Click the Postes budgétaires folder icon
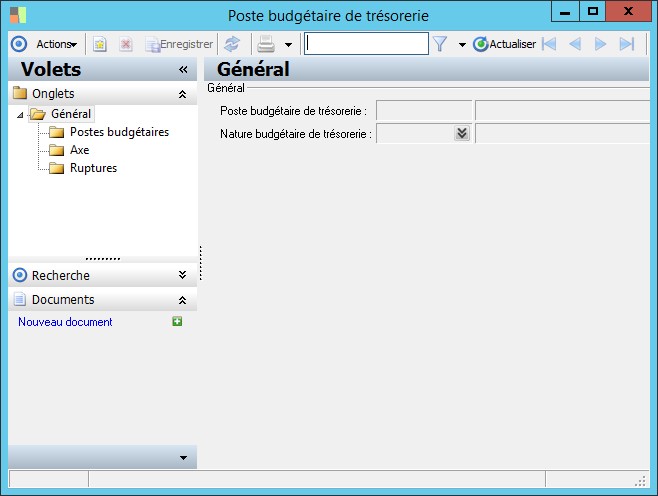This screenshot has height=496, width=658. click(x=57, y=132)
